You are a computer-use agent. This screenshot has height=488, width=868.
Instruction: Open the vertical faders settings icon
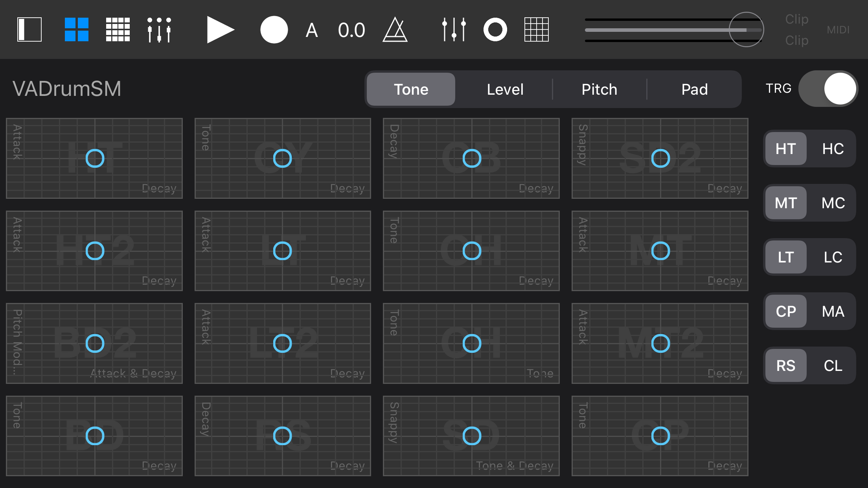tap(454, 29)
